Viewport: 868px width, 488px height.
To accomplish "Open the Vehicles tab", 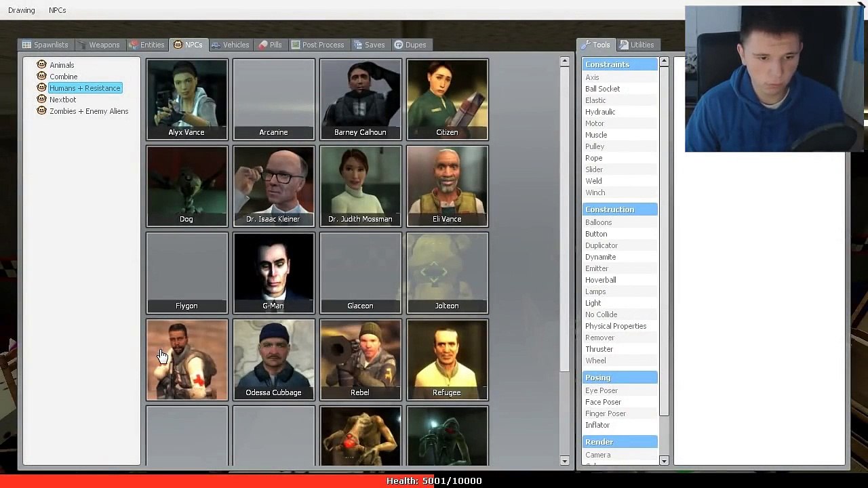I will [230, 45].
